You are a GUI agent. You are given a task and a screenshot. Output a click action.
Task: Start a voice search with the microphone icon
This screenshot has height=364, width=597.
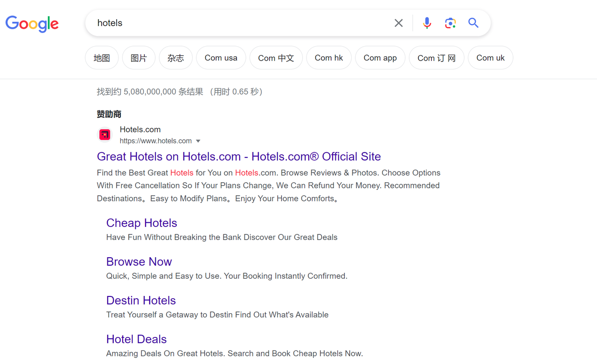tap(427, 22)
